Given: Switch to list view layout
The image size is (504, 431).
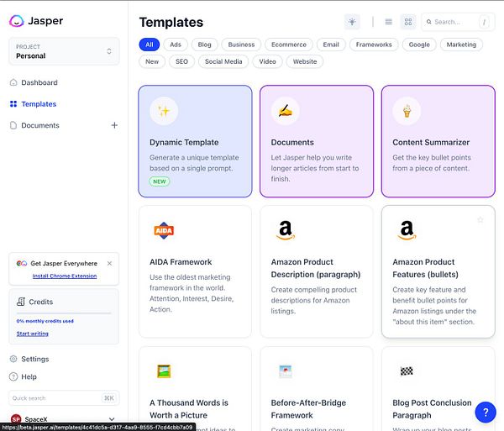Looking at the screenshot, I should (389, 22).
